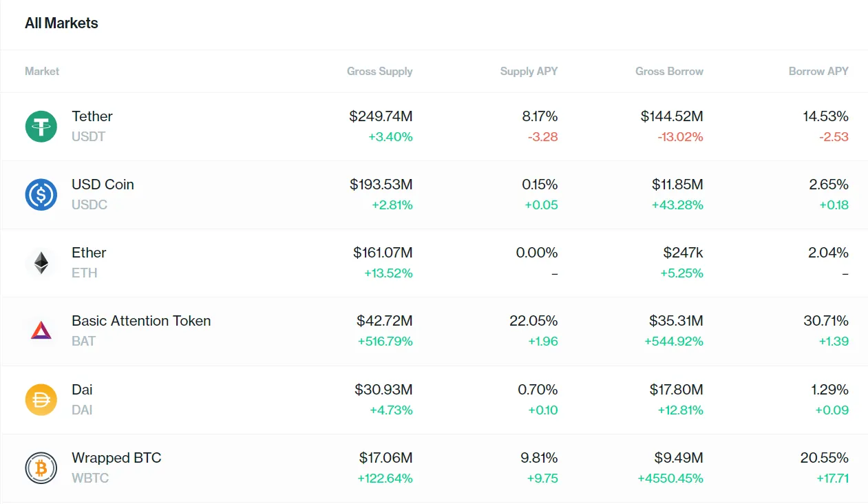This screenshot has height=504, width=868.
Task: Click the ETH ticker symbol
Action: [85, 273]
